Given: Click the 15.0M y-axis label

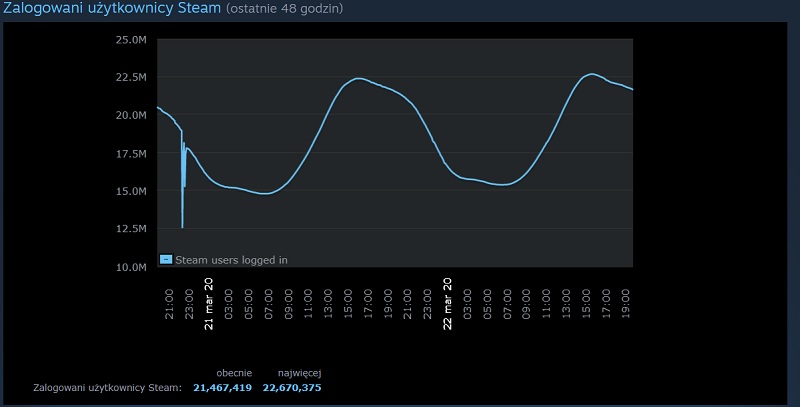Looking at the screenshot, I should 131,191.
